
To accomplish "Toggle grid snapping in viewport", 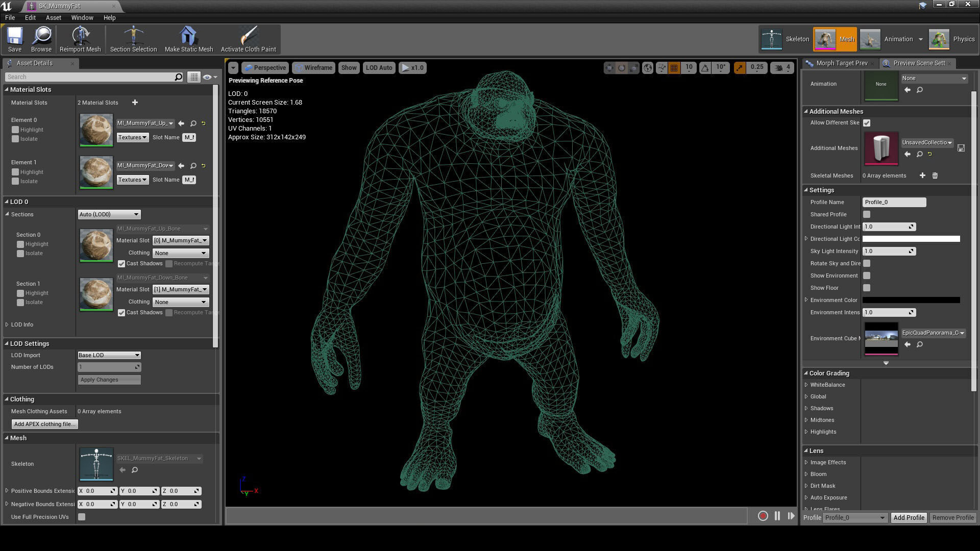I will 674,68.
